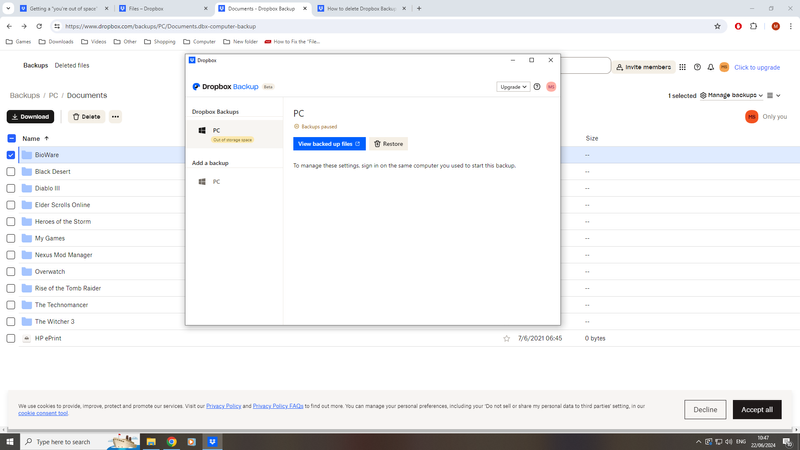Open the notification center icon in taskbar
This screenshot has height=450, width=800.
coord(788,442)
